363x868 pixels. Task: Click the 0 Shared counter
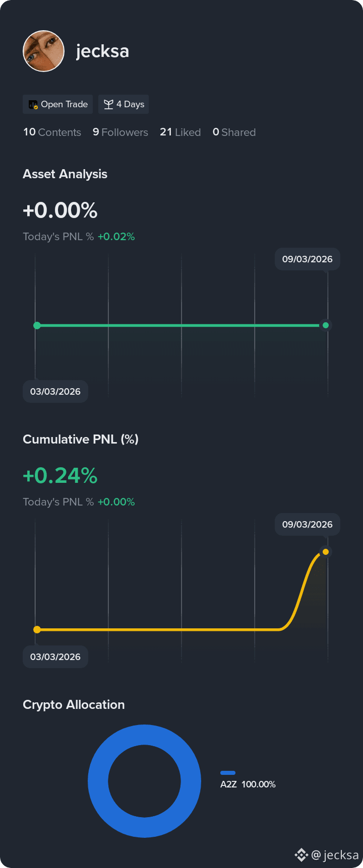(234, 132)
